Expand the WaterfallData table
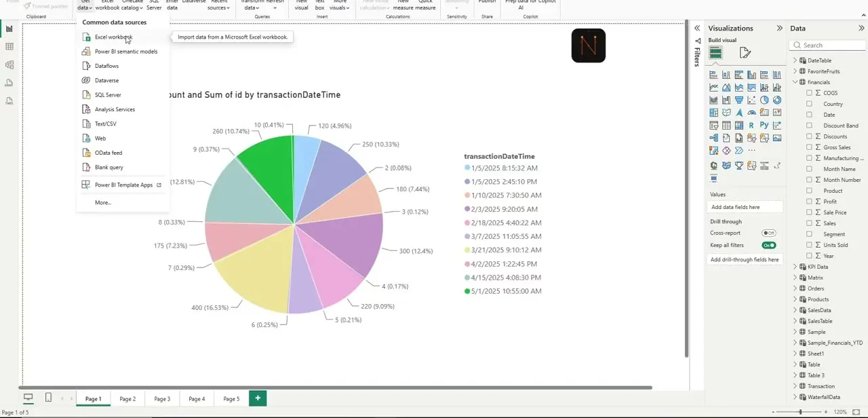 point(795,397)
